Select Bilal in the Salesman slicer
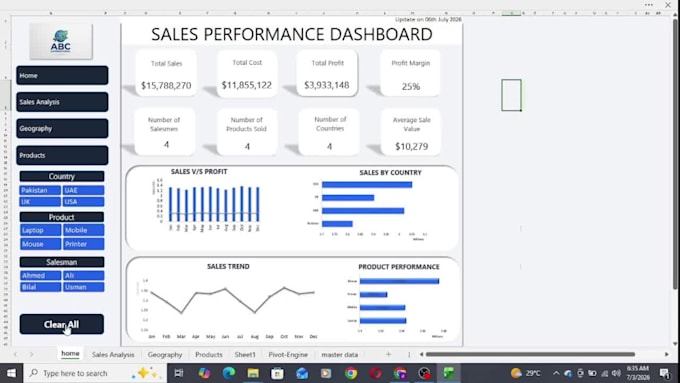Viewport: 680px width, 383px height. pyautogui.click(x=40, y=287)
